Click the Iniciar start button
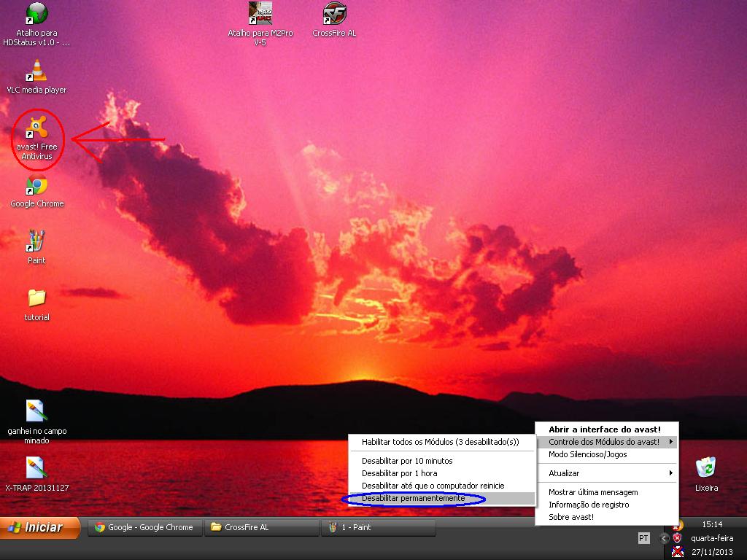747x560 pixels. pos(41,527)
